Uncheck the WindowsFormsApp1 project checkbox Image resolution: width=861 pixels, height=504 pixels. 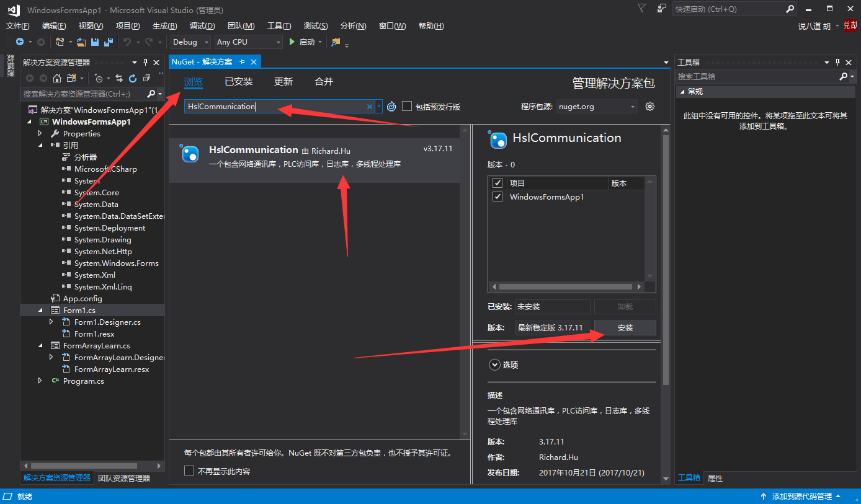(x=497, y=197)
